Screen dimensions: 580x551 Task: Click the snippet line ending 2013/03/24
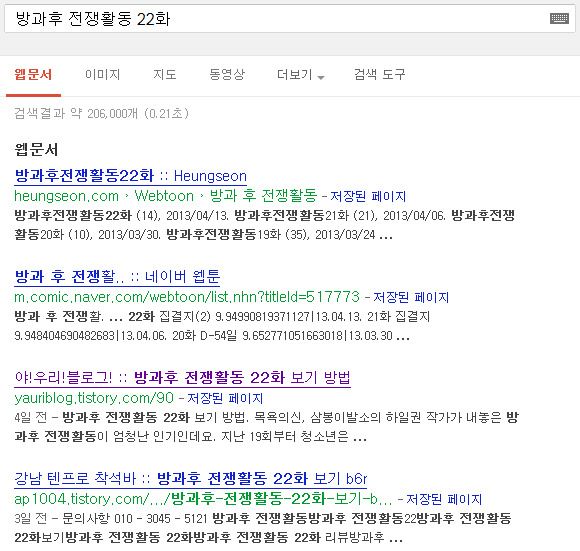coord(203,234)
